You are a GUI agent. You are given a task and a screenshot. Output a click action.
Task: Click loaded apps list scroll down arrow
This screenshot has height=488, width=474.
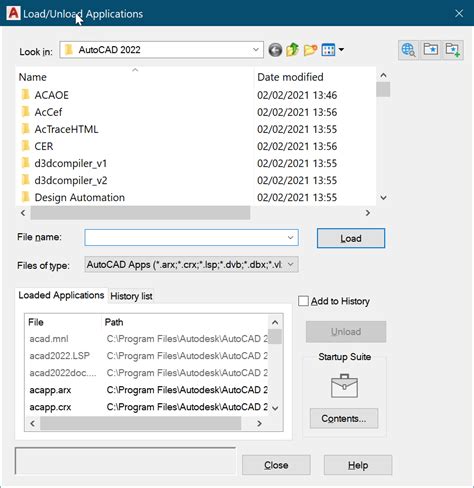(275, 408)
